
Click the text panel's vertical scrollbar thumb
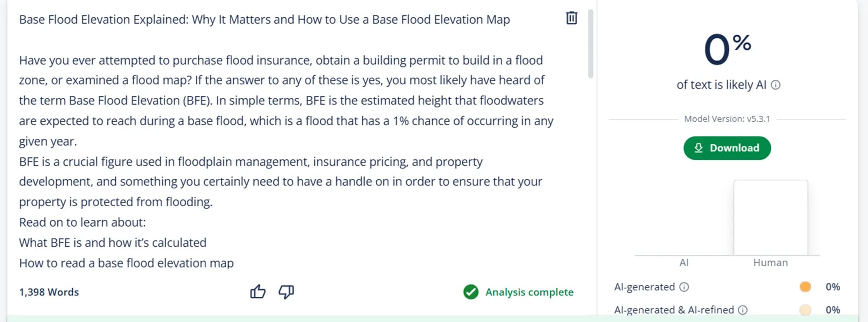[590, 43]
